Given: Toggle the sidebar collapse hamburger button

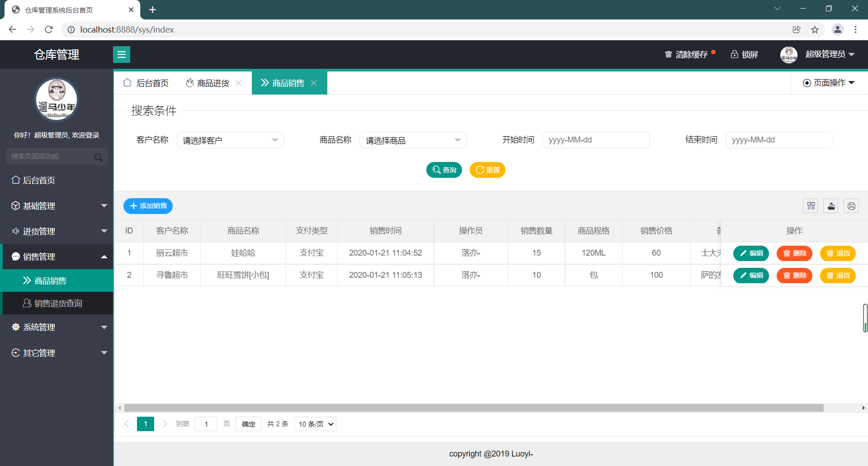Looking at the screenshot, I should tap(122, 55).
